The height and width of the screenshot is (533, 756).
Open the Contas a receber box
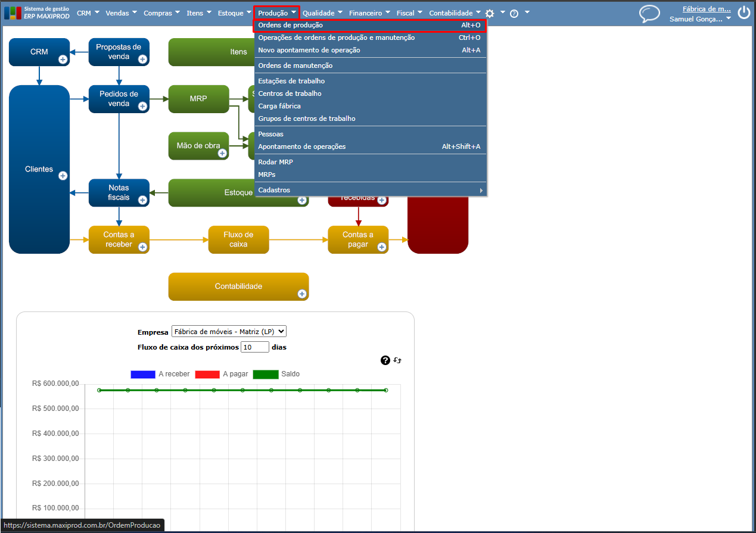point(119,239)
